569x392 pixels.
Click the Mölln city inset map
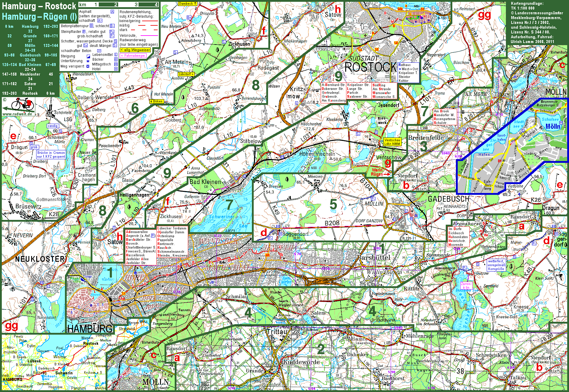(x=512, y=149)
